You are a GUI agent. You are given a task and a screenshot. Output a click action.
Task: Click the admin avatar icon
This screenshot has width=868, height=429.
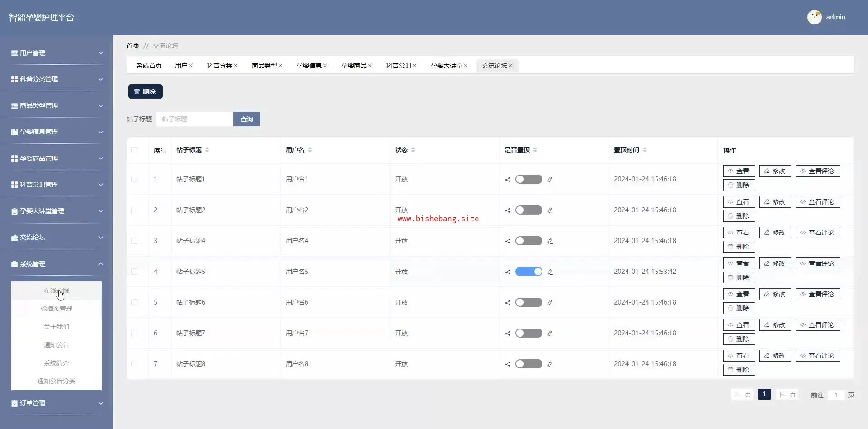(814, 17)
